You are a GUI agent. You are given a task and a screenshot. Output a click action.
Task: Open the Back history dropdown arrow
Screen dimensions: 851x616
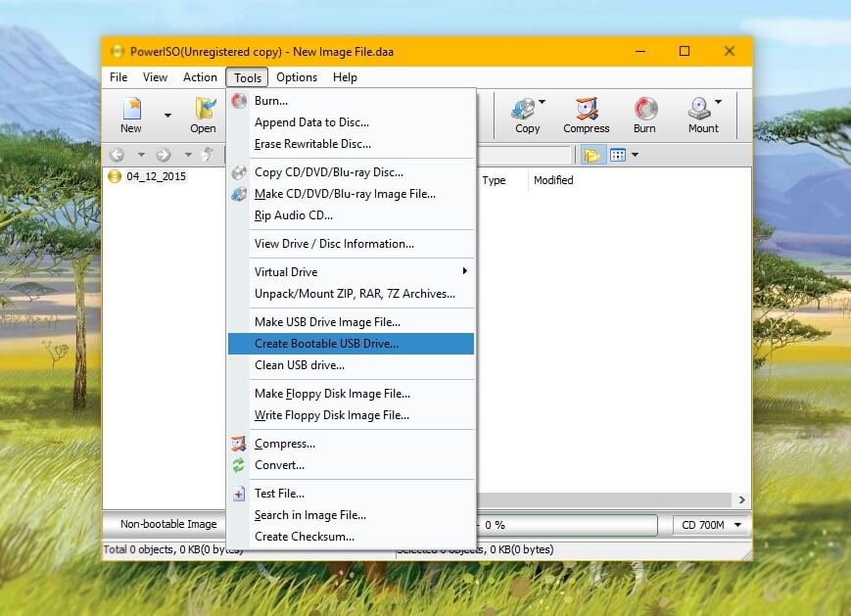[x=141, y=155]
